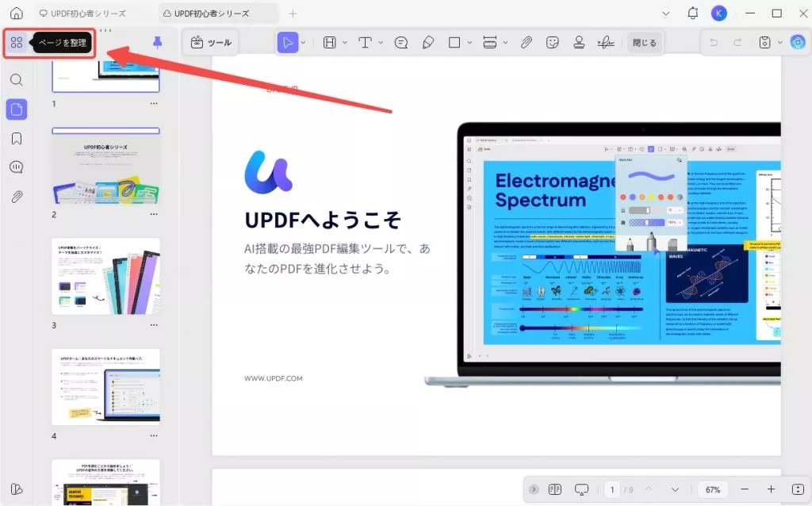The width and height of the screenshot is (812, 506).
Task: Add a new tab with plus
Action: point(293,13)
